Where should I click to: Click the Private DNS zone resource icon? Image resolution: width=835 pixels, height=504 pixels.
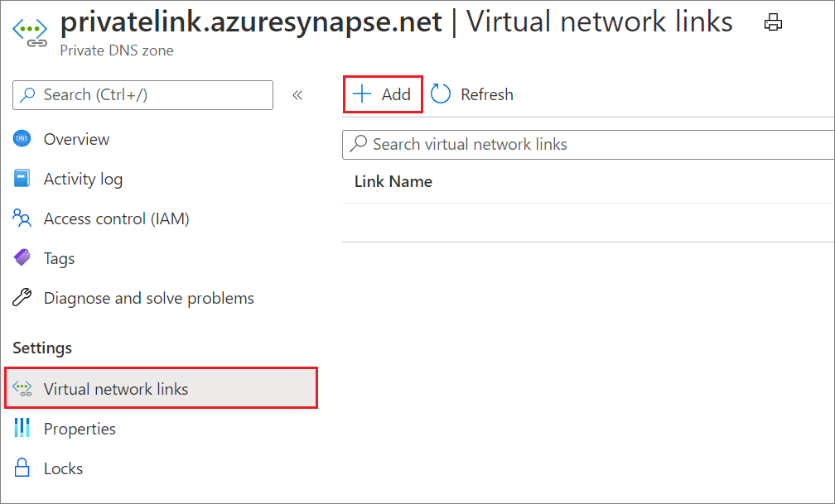pyautogui.click(x=30, y=32)
